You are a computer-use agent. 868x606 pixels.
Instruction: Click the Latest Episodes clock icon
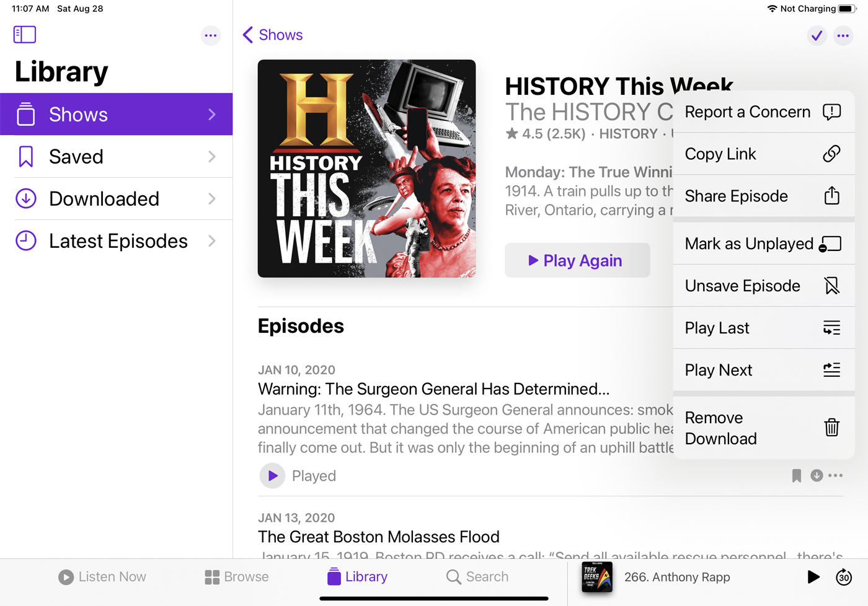pos(26,240)
